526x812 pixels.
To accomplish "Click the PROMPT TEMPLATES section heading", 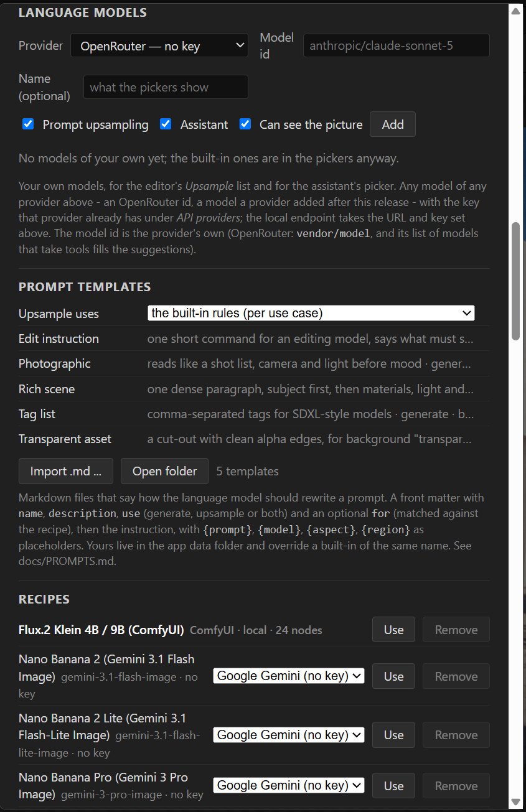I will [85, 287].
